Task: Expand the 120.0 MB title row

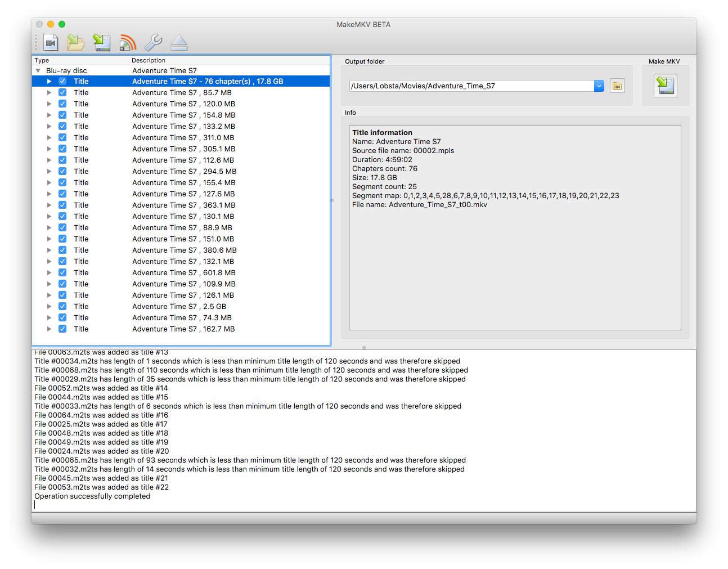Action: click(x=49, y=104)
